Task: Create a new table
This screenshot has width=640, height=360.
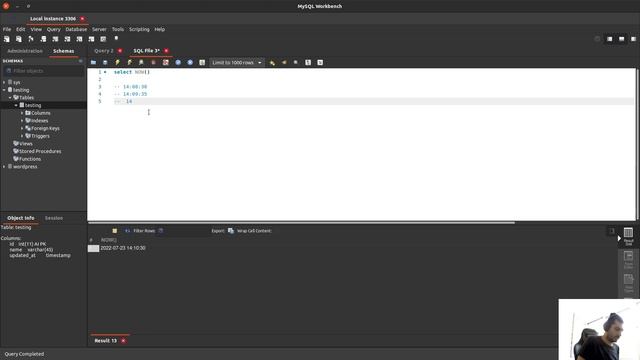Action: (55, 39)
